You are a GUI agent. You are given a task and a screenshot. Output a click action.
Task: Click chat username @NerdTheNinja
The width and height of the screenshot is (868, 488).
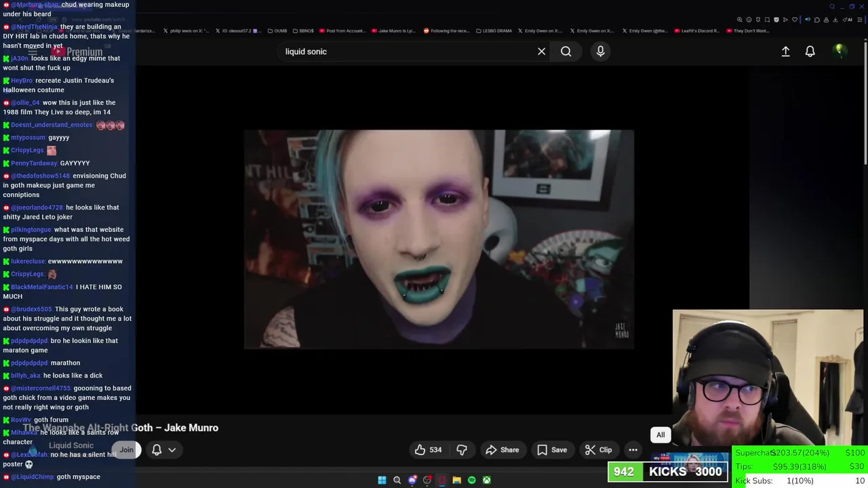(34, 27)
